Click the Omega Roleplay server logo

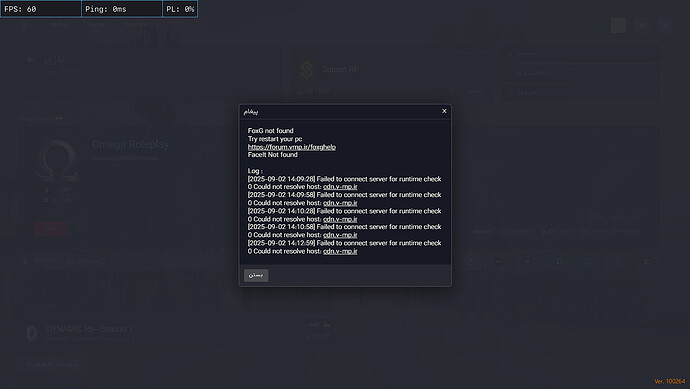[x=57, y=161]
